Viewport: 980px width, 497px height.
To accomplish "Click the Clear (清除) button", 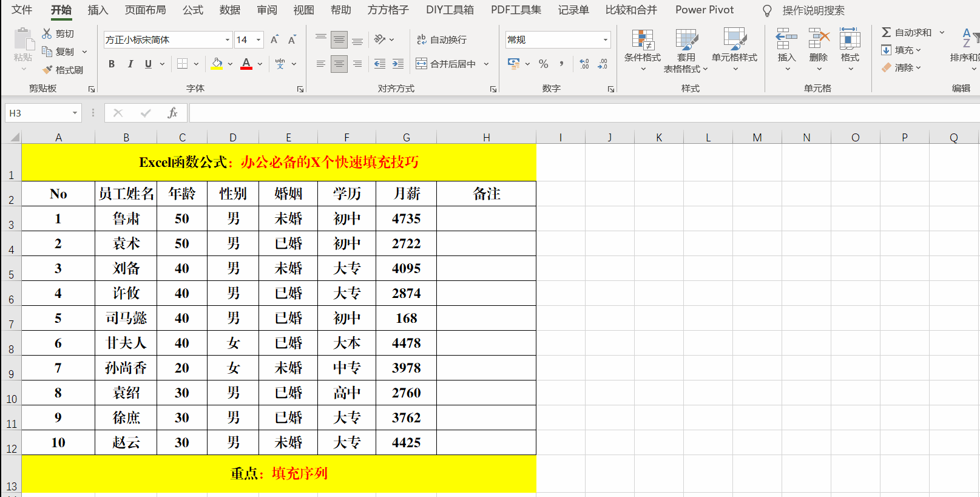I will [x=901, y=67].
